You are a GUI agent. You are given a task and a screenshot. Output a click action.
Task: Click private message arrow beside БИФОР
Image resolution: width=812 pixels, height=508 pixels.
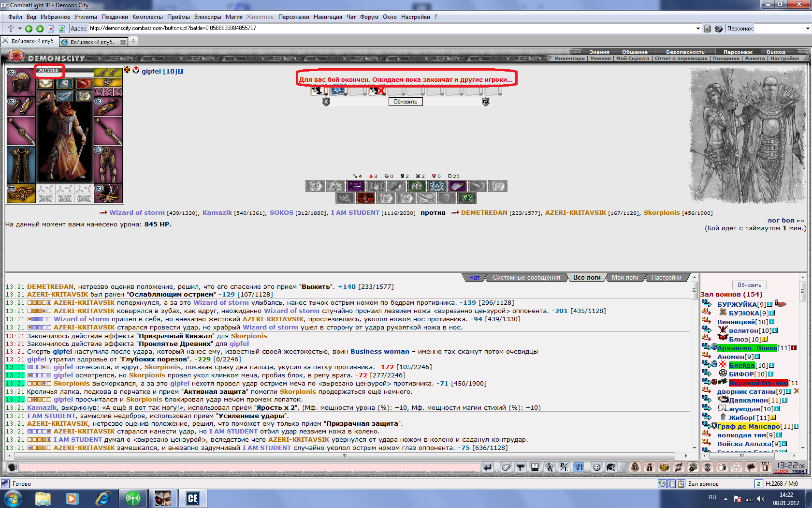coord(707,374)
